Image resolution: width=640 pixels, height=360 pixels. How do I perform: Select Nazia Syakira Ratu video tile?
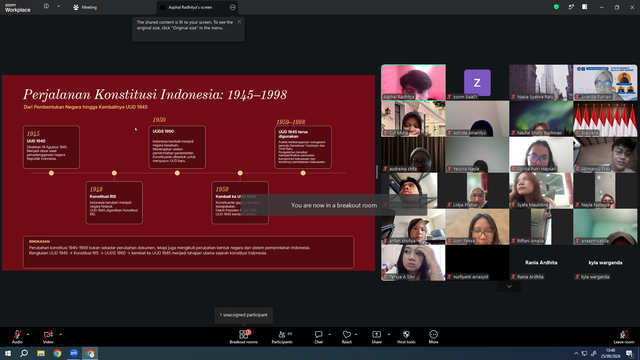click(x=541, y=82)
